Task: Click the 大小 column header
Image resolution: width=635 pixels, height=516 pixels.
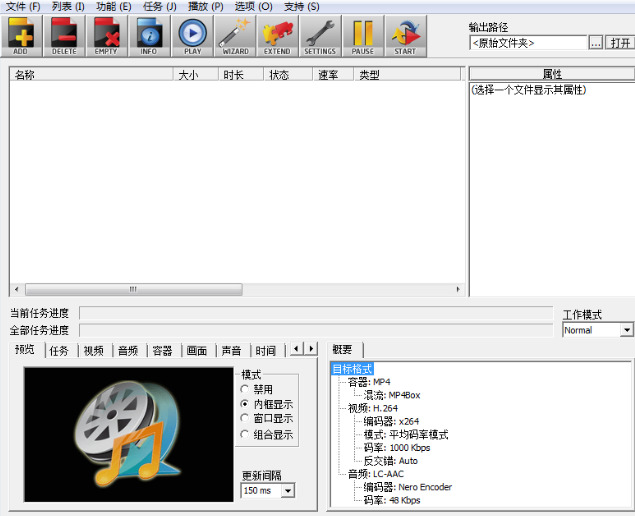Action: click(196, 75)
